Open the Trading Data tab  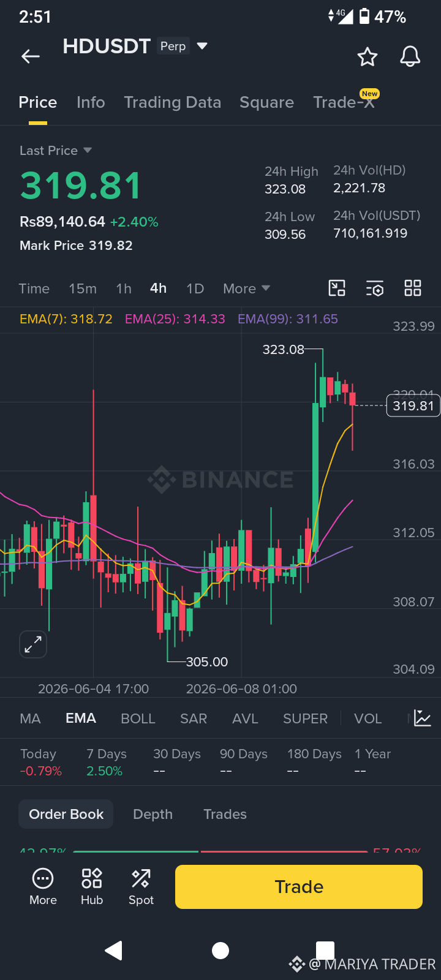click(x=173, y=102)
